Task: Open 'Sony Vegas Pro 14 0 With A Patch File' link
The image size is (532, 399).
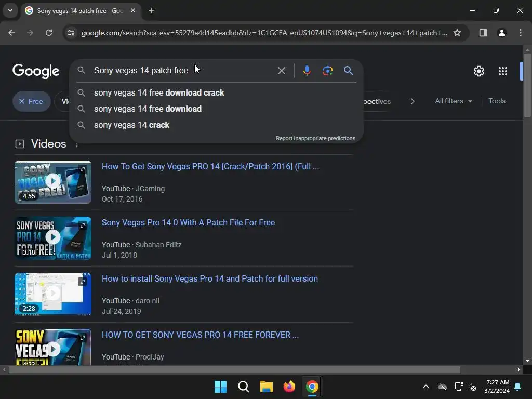Action: coord(188,222)
